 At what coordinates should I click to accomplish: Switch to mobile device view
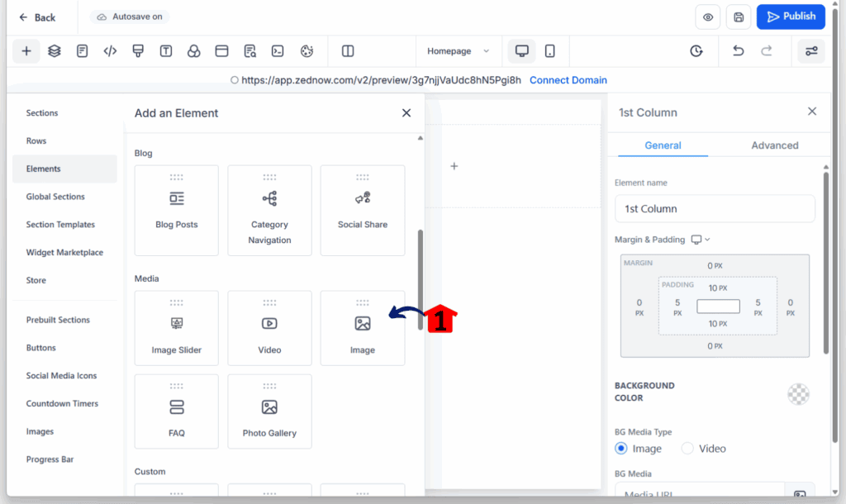pyautogui.click(x=549, y=51)
